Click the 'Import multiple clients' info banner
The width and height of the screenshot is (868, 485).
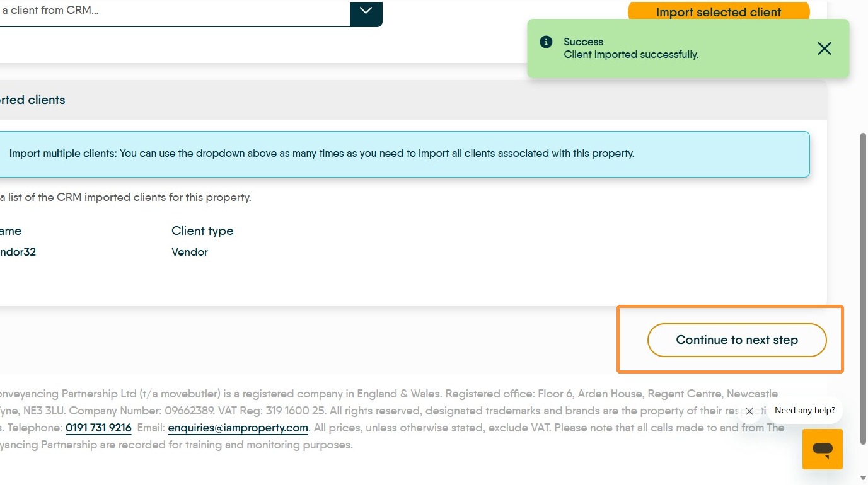click(x=403, y=154)
